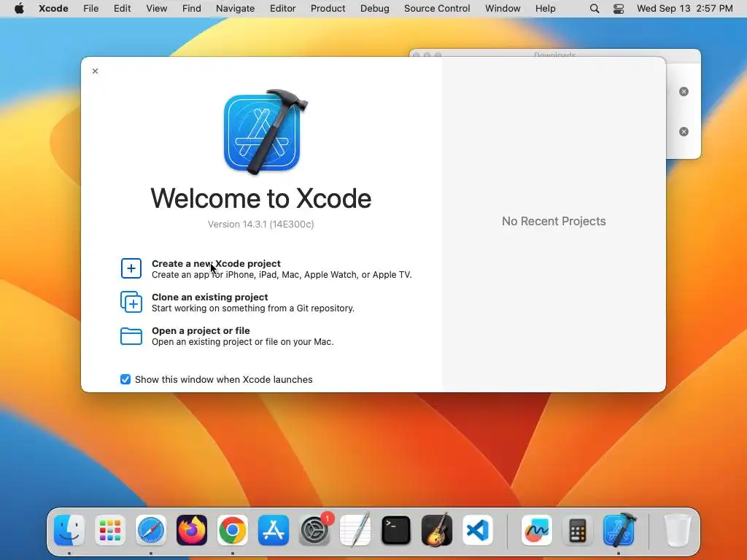Open the File menu
This screenshot has width=747, height=560.
coord(90,9)
